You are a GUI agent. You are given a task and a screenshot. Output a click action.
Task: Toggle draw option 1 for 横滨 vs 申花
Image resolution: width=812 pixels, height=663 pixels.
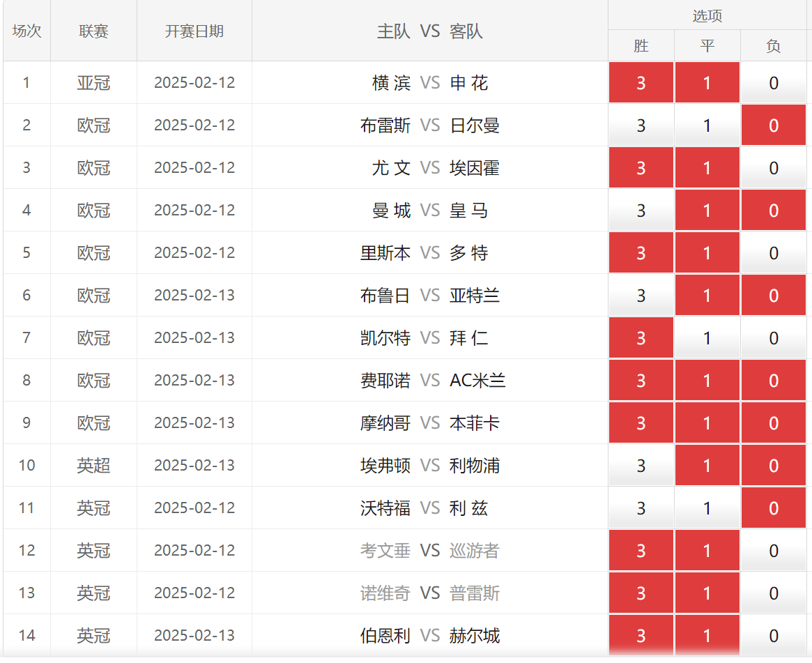click(707, 82)
